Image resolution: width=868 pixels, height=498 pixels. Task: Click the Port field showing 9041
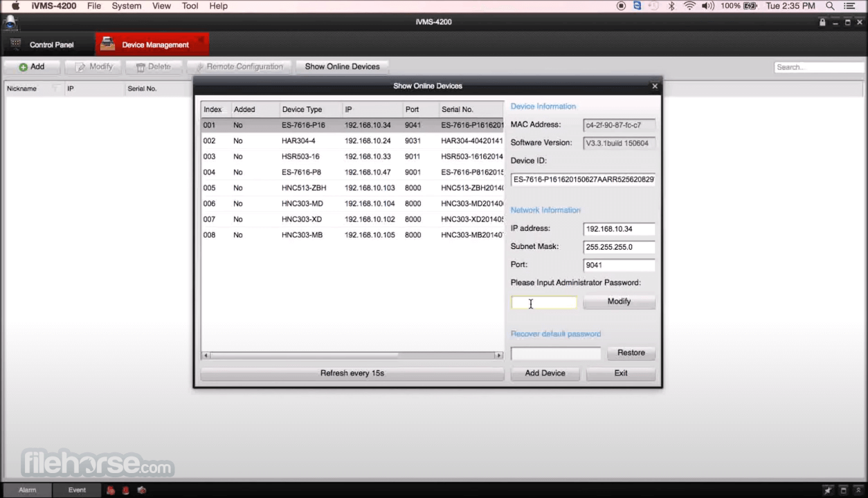point(619,265)
